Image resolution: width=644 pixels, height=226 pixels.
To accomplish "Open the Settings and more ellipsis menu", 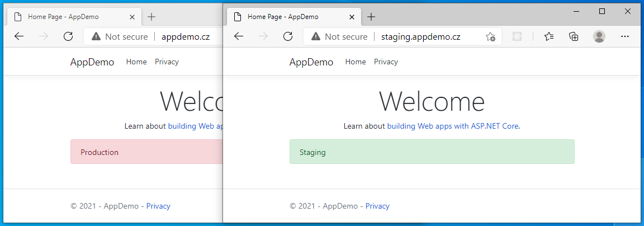I will tap(624, 36).
